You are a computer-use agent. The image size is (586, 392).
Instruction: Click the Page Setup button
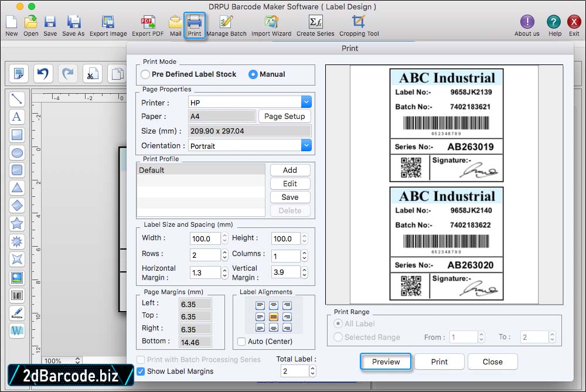coord(284,116)
